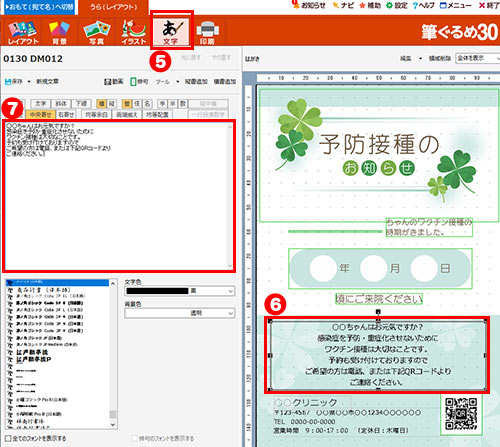
Task: Click the black text color swatch
Action: [157, 291]
